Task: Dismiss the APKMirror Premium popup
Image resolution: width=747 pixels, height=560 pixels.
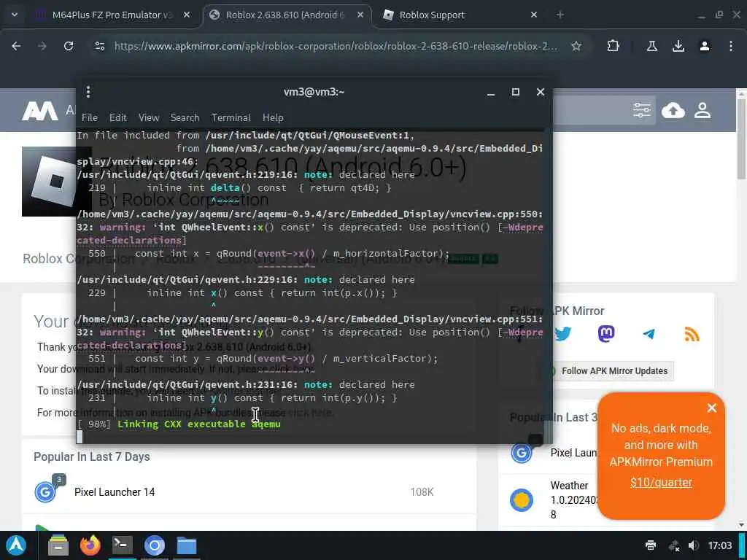Action: point(712,408)
